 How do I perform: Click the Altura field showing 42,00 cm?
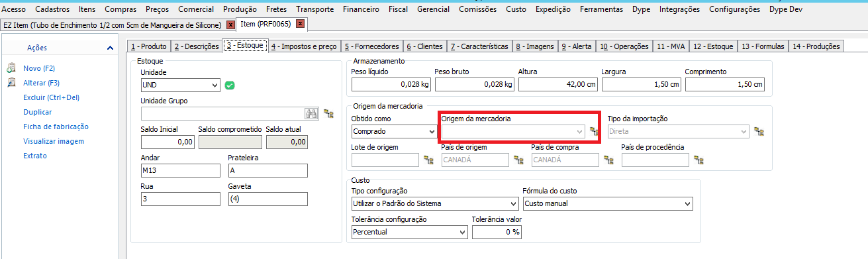[x=557, y=85]
